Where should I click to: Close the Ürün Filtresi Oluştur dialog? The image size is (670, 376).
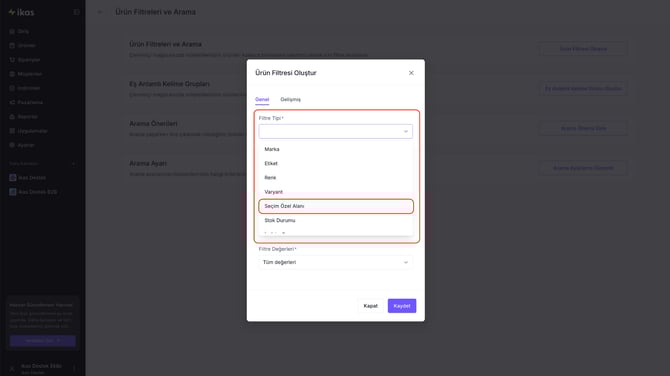point(411,73)
